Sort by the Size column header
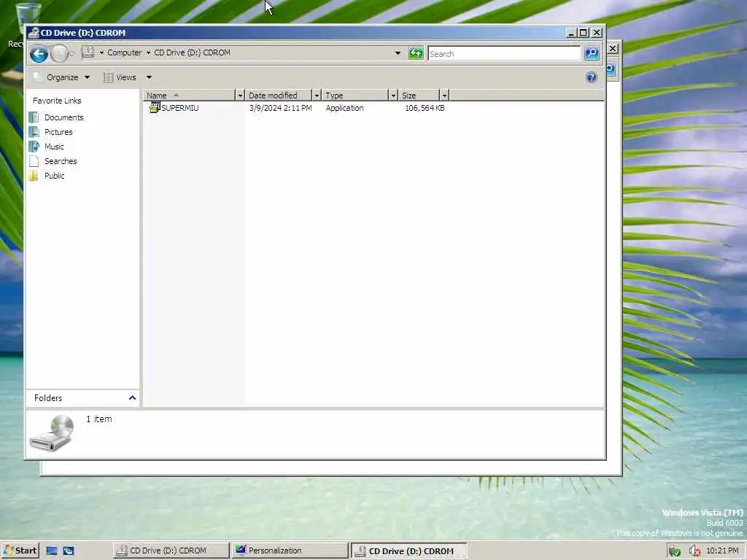Image resolution: width=747 pixels, height=560 pixels. [419, 96]
